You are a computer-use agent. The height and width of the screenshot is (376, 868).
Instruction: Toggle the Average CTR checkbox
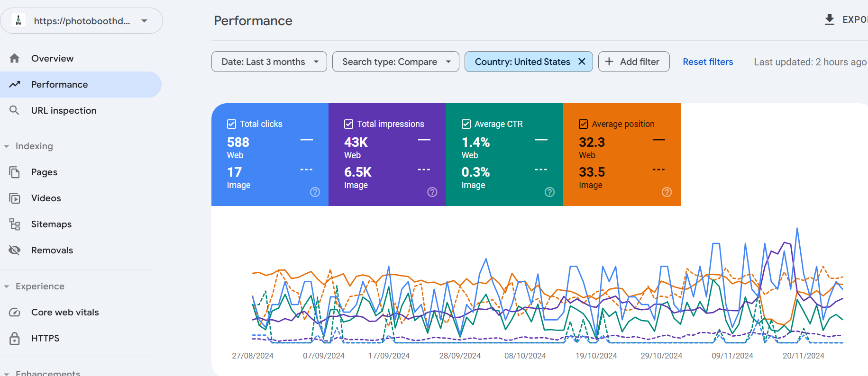pyautogui.click(x=466, y=124)
